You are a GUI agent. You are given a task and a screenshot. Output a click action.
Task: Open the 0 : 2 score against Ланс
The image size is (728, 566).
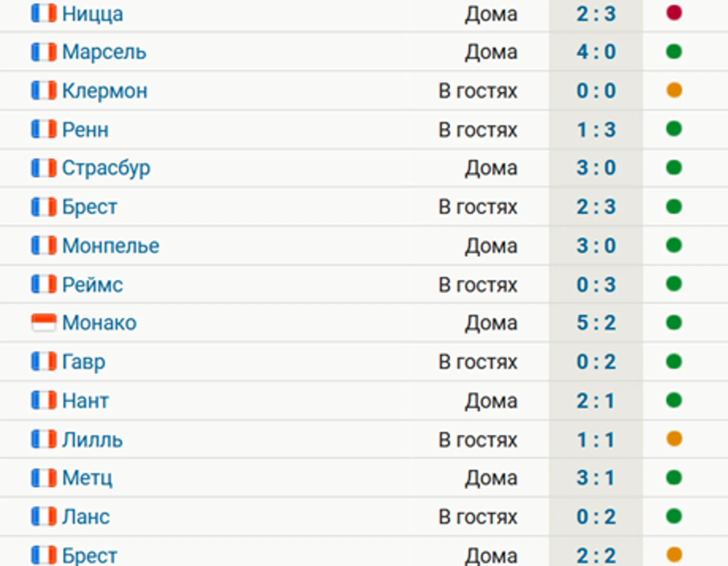pyautogui.click(x=596, y=517)
